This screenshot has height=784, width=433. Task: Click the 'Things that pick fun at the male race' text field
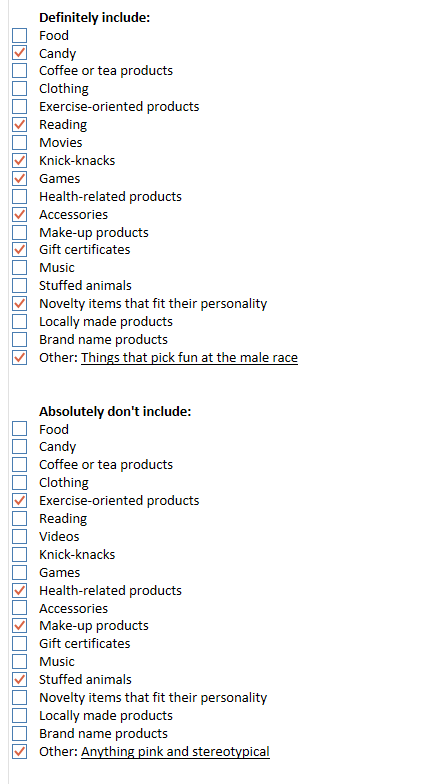click(190, 358)
